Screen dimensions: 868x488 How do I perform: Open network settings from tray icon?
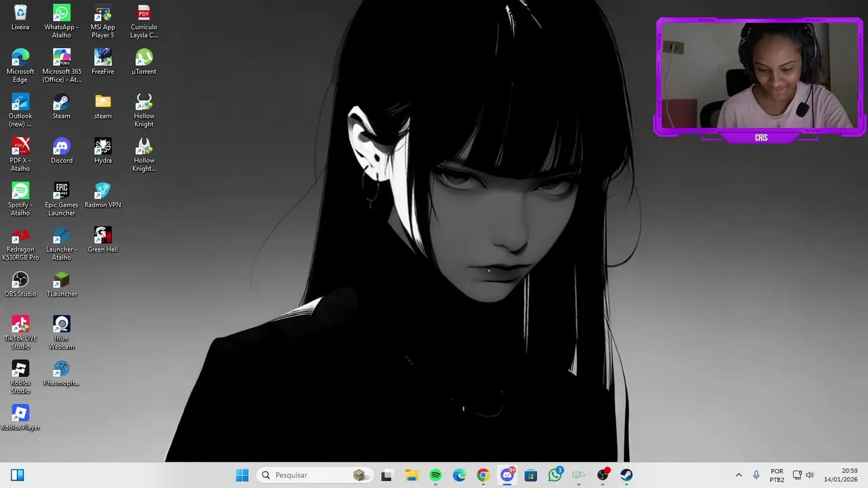click(x=797, y=475)
